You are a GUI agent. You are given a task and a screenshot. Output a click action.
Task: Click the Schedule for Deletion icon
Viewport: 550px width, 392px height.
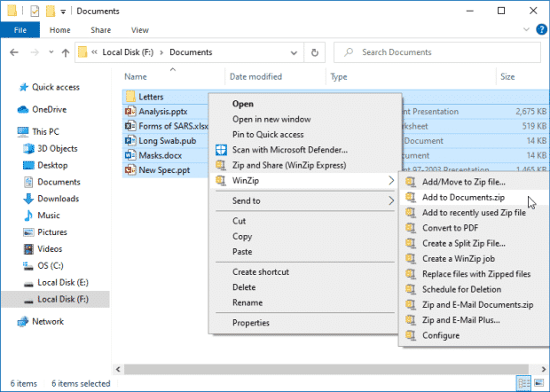pos(409,289)
